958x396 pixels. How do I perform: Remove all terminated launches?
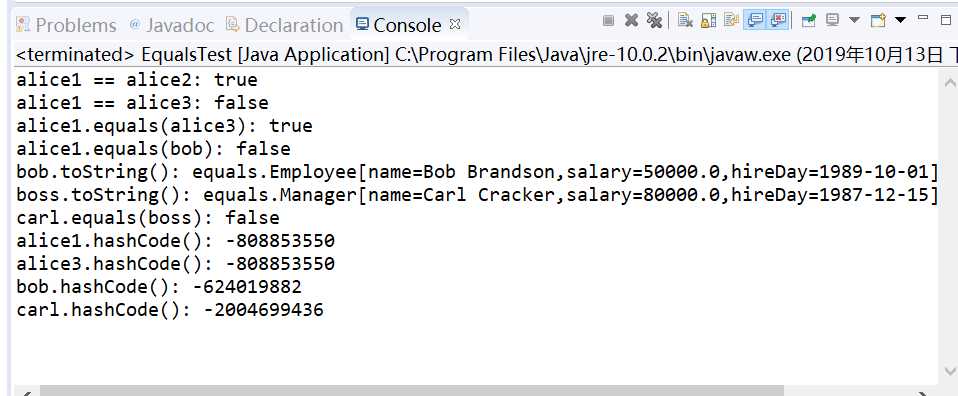[654, 21]
